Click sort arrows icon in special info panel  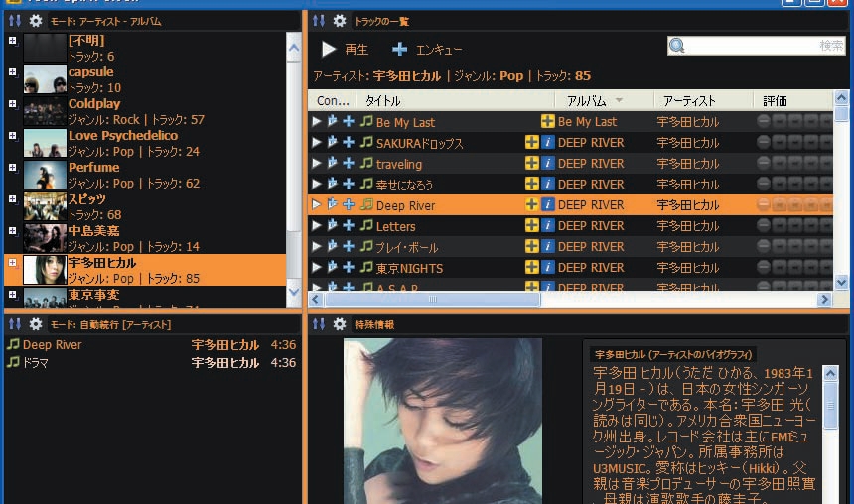[319, 324]
